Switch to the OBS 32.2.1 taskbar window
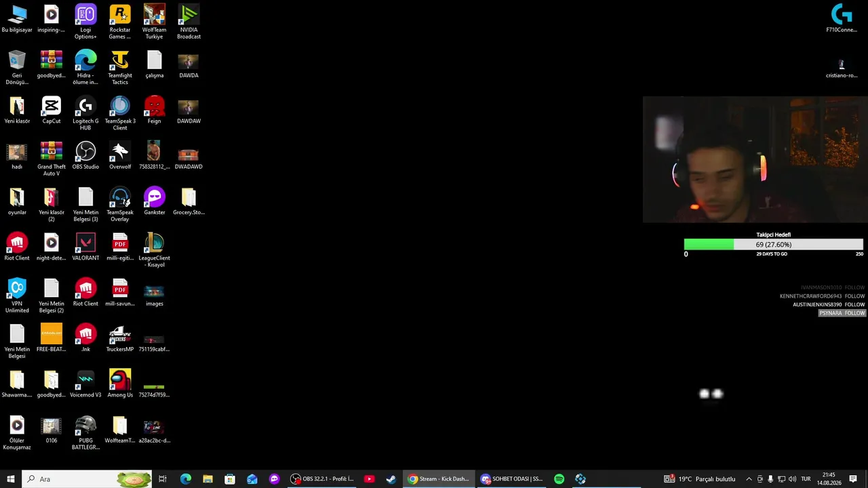 (322, 479)
